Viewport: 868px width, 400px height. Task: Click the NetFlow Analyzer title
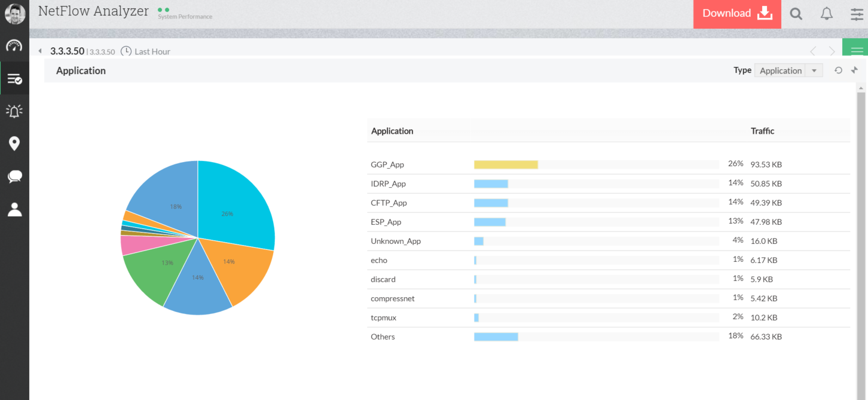coord(93,11)
